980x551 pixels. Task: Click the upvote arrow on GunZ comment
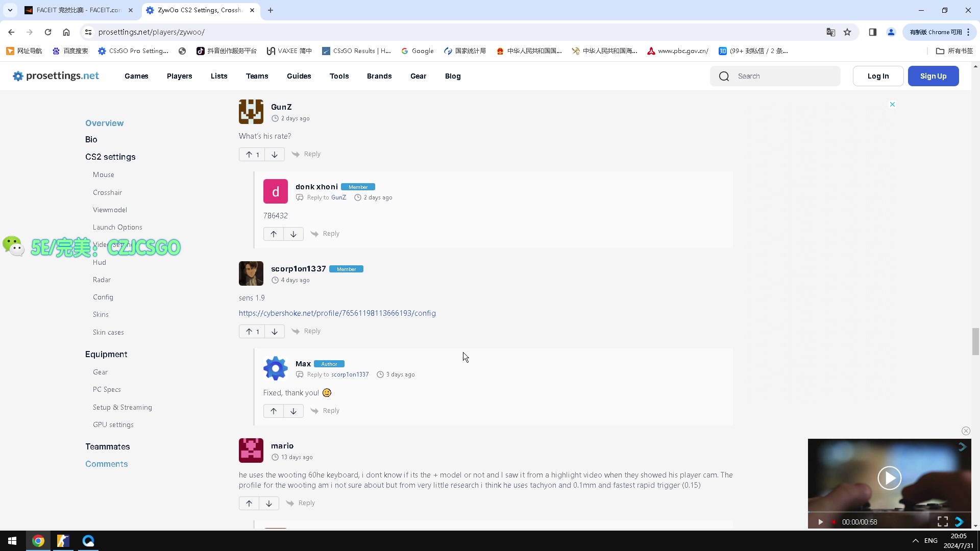pos(249,154)
